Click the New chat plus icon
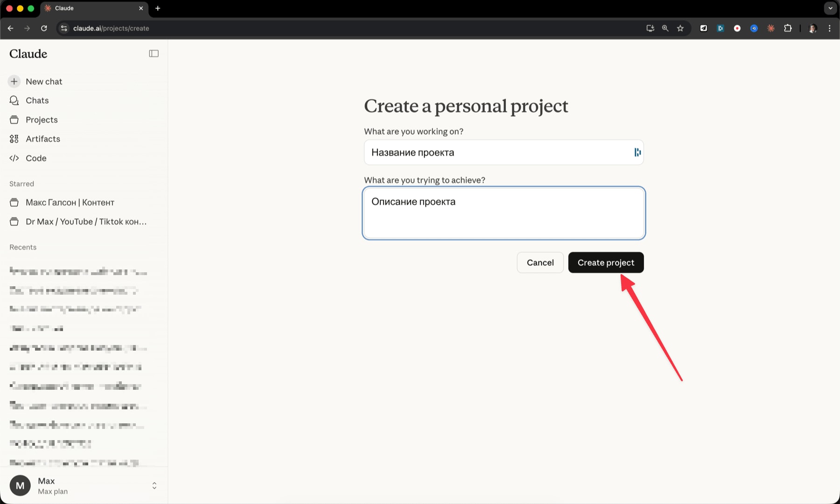The image size is (840, 504). pos(14,82)
